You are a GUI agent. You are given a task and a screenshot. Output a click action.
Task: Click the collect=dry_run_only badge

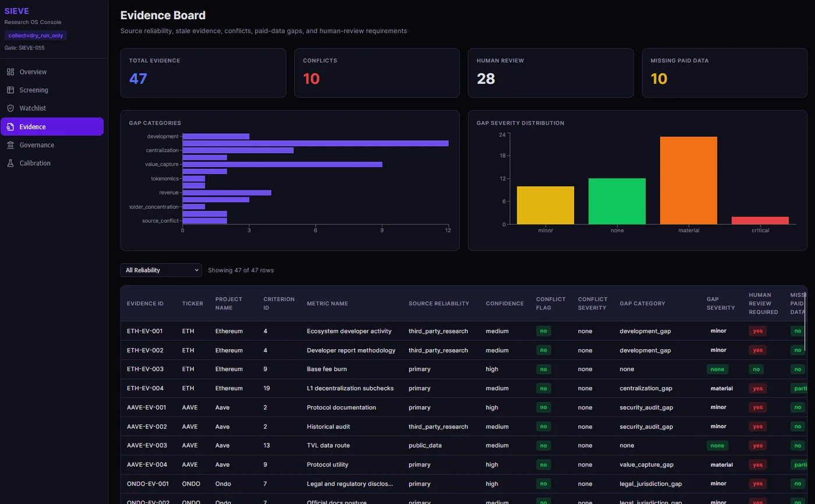[x=36, y=36]
